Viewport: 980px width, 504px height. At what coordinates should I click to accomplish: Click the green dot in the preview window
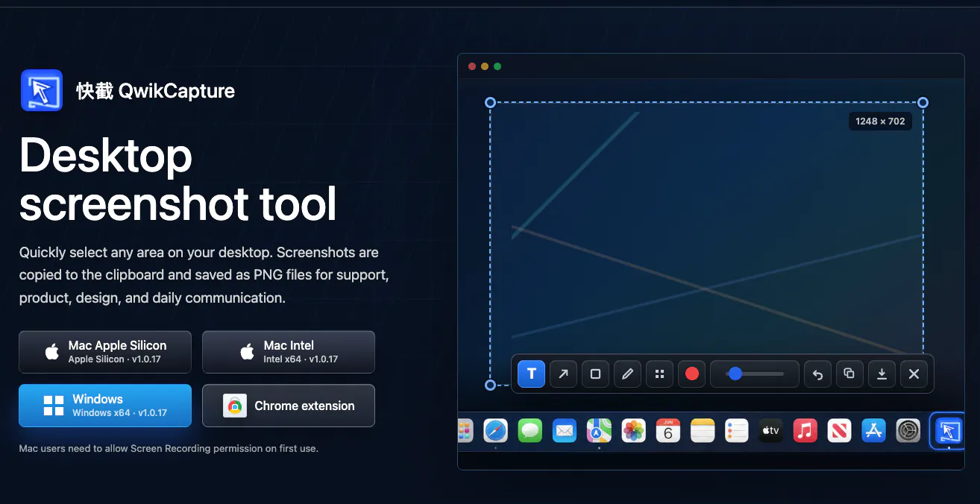tap(497, 66)
